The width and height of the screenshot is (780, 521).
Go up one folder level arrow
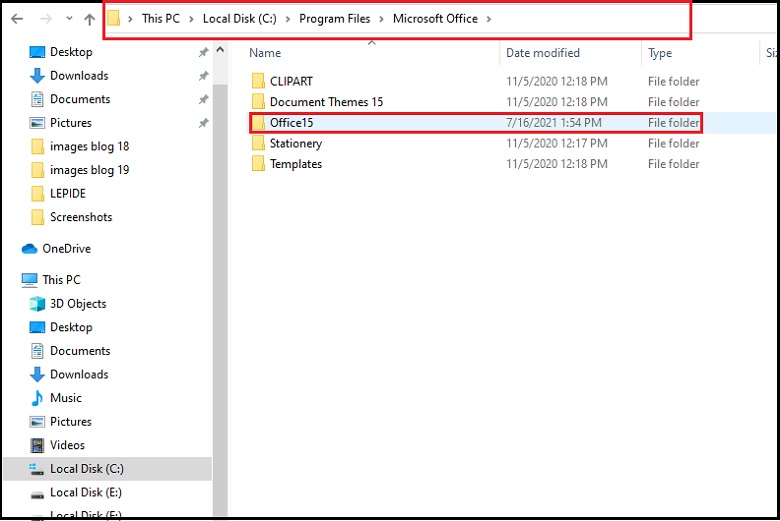[x=90, y=19]
